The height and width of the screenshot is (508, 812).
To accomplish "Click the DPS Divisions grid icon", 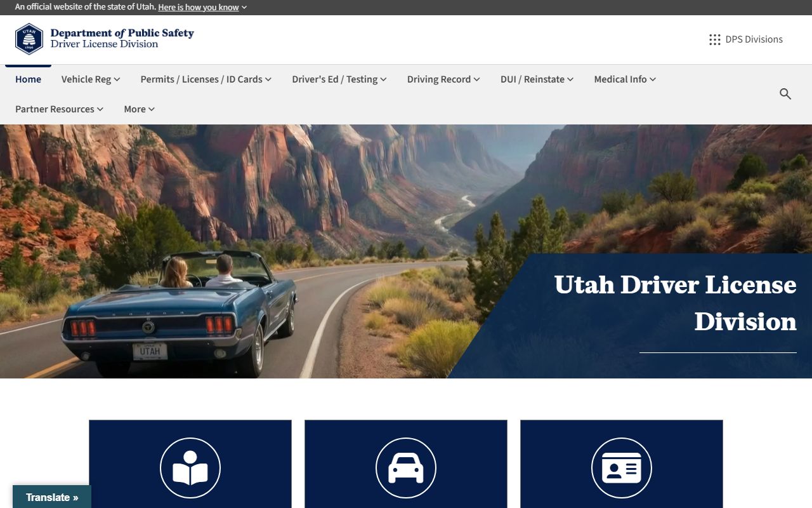I will coord(715,39).
